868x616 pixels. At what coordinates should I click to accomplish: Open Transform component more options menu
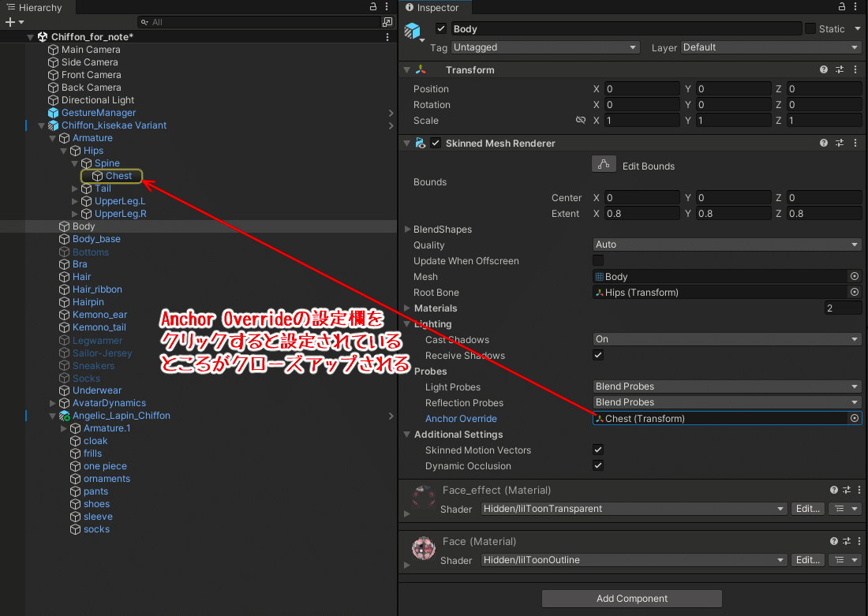855,69
